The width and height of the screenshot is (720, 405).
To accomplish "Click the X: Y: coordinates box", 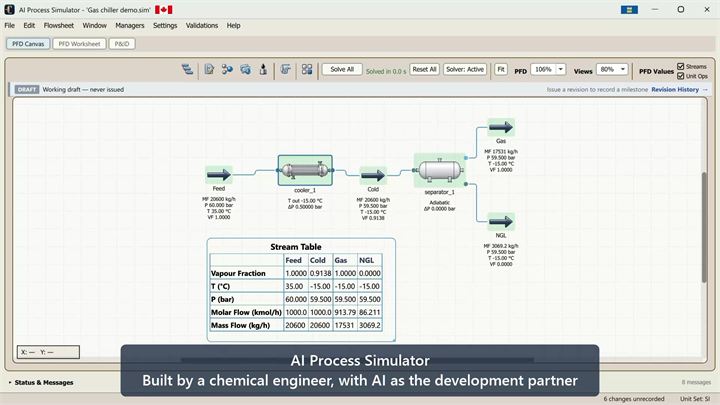I will tap(48, 352).
